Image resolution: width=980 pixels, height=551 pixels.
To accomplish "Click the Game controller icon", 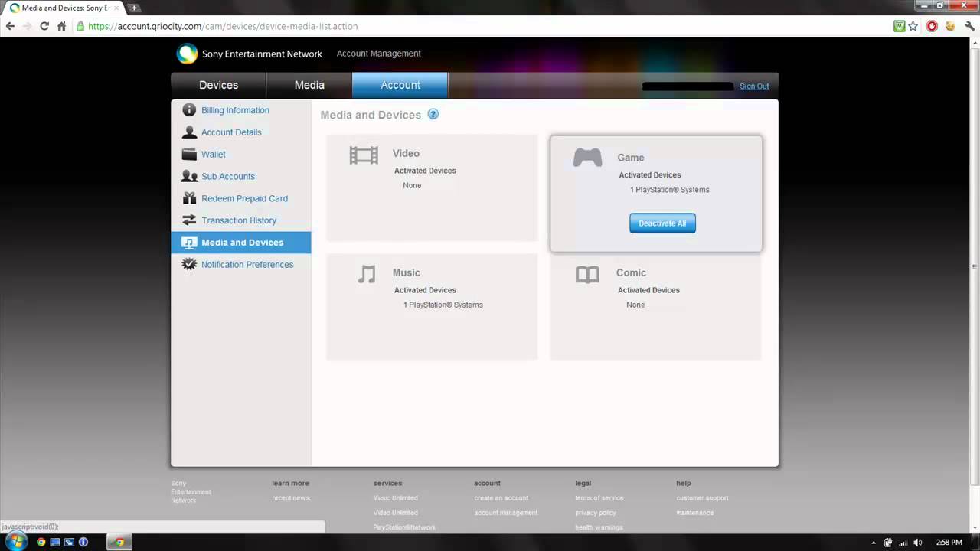I will point(588,158).
